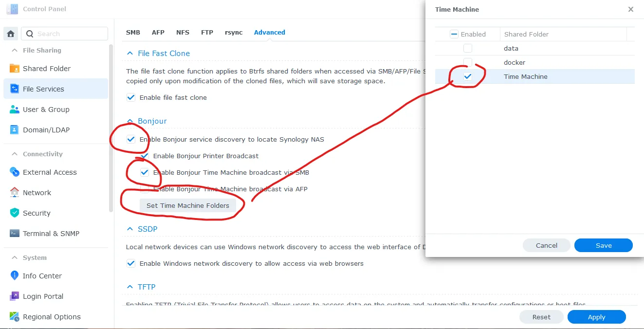The height and width of the screenshot is (329, 644).
Task: Open External Access settings
Action: pyautogui.click(x=50, y=172)
